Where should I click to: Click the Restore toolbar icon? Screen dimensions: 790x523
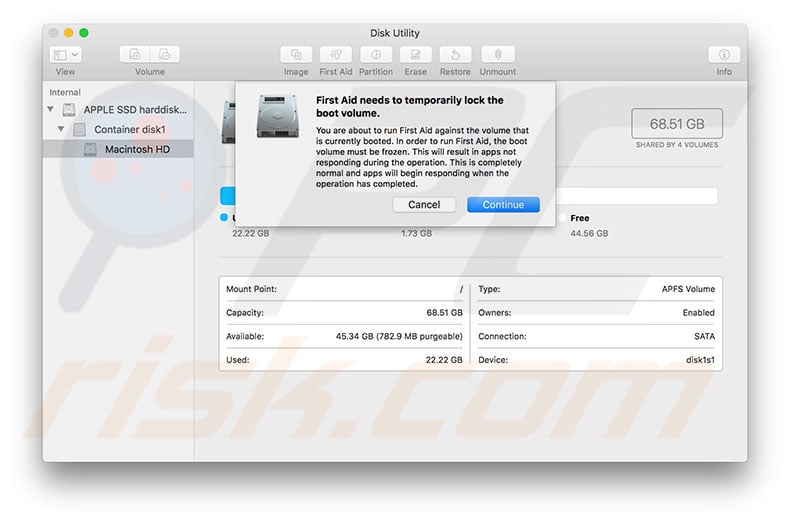[x=455, y=54]
